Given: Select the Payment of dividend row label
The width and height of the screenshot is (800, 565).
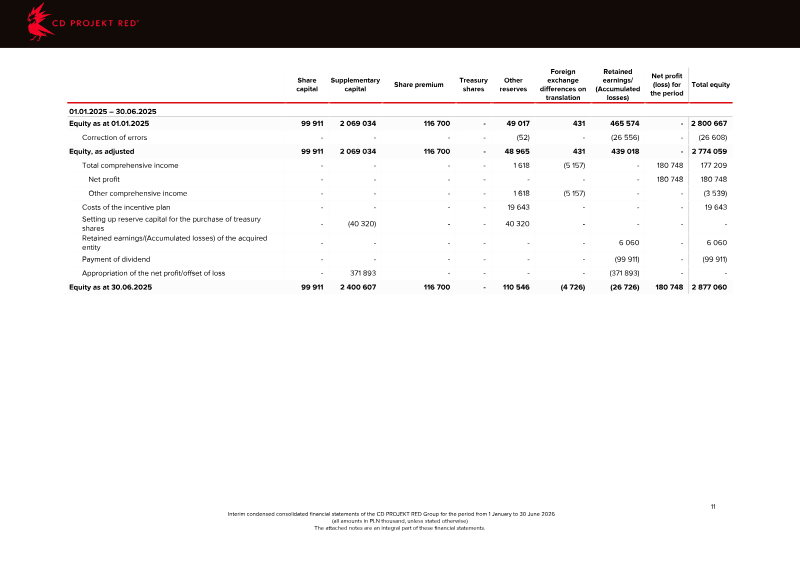Looking at the screenshot, I should (116, 259).
